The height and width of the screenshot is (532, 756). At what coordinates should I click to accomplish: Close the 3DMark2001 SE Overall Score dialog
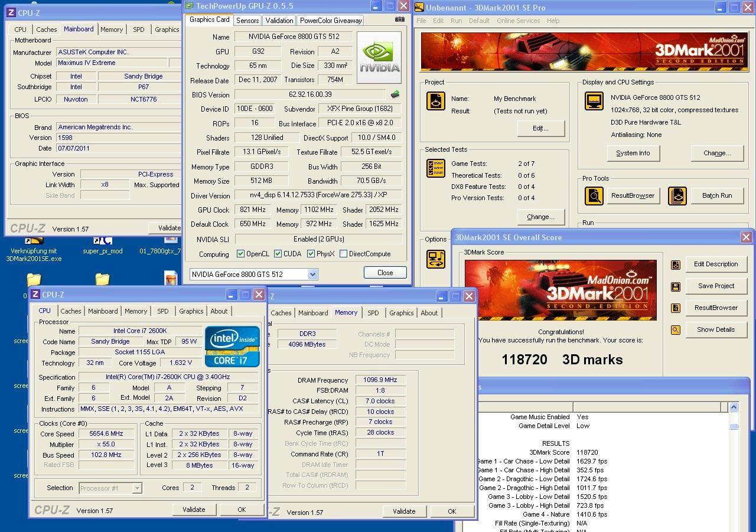pos(746,237)
